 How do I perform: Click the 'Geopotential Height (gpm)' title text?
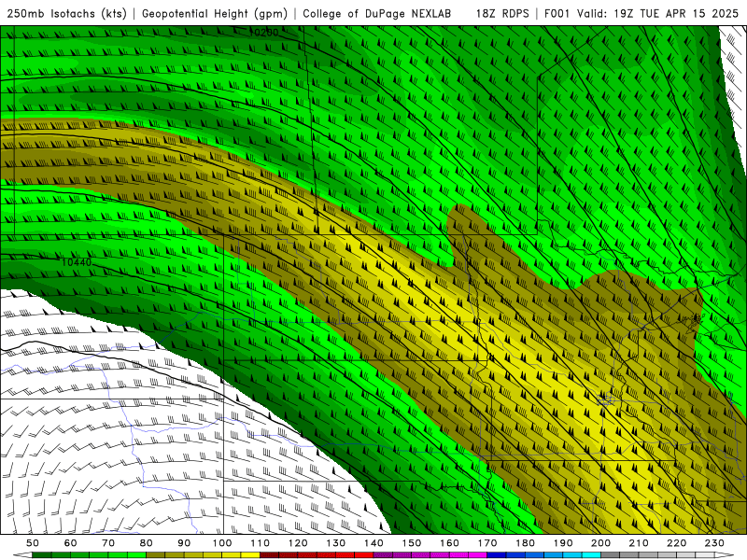click(x=215, y=14)
